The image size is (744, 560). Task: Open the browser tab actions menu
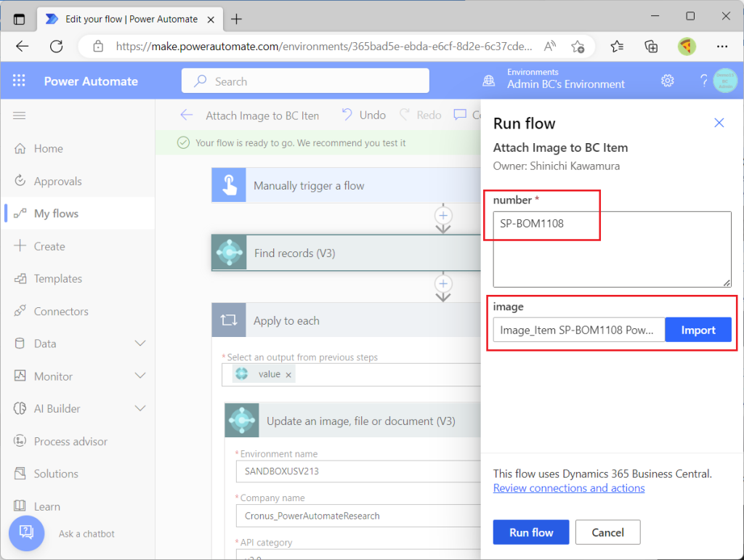19,20
